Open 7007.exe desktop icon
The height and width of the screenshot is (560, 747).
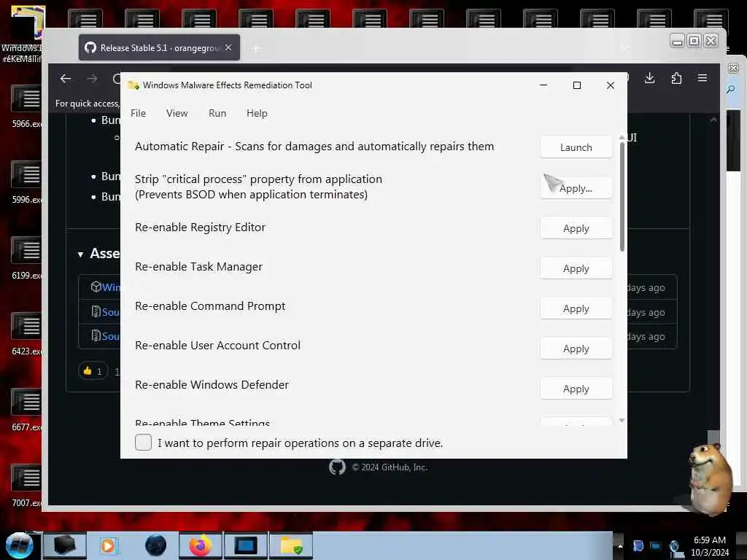27,486
